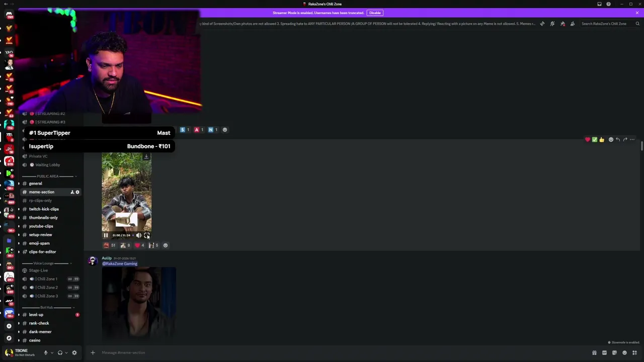Open the emoji picker in message bar

[624, 352]
